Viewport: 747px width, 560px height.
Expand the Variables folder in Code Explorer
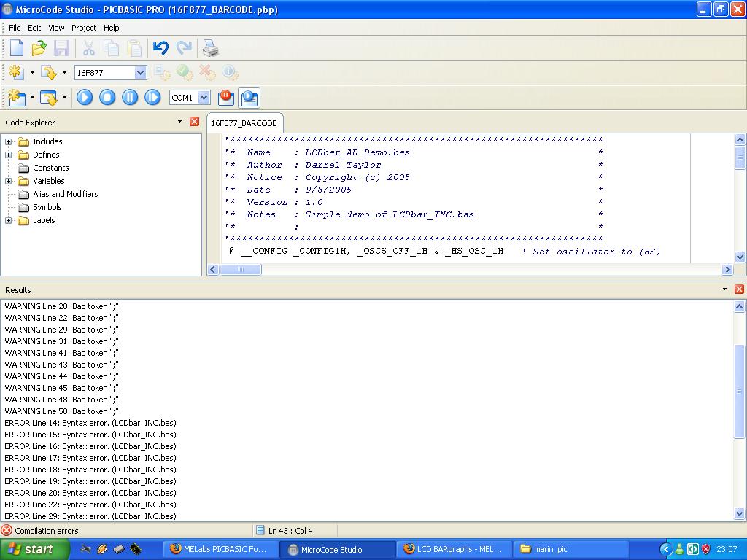tap(9, 181)
